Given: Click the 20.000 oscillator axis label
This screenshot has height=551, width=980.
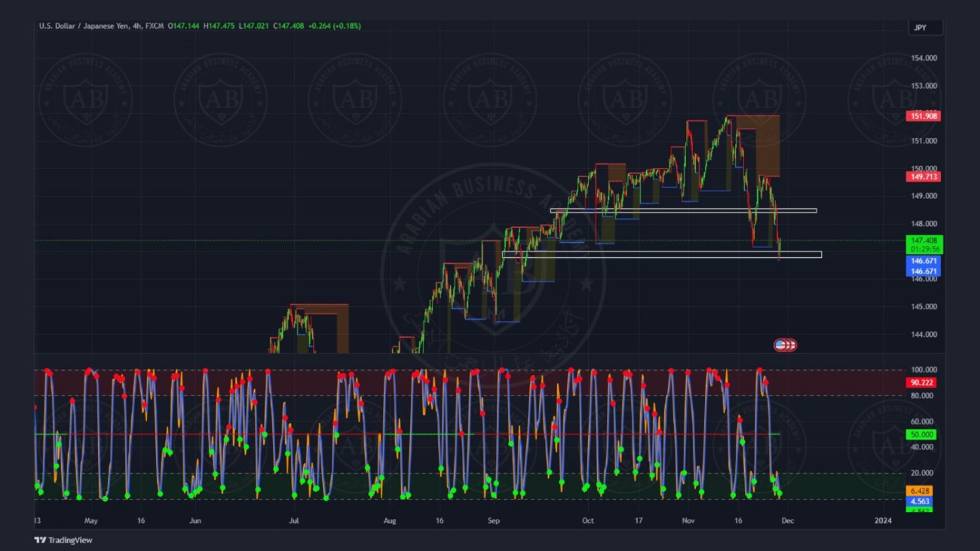Looking at the screenshot, I should (922, 473).
